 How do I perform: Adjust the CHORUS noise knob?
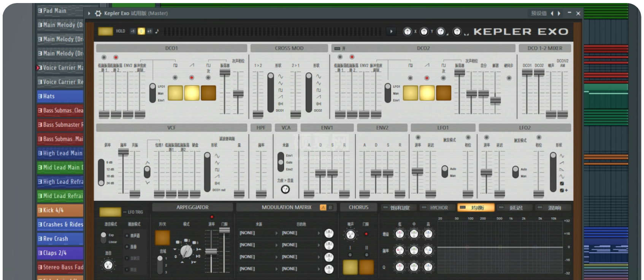(351, 234)
